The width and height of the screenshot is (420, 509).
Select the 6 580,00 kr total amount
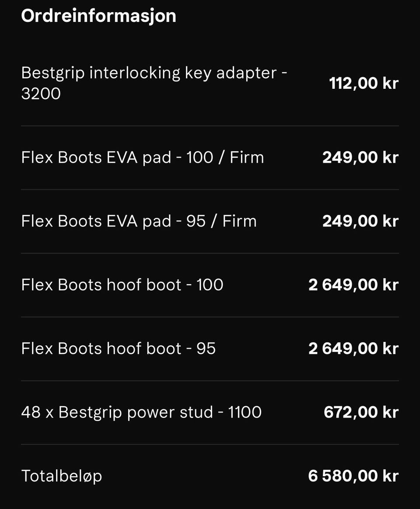(353, 476)
